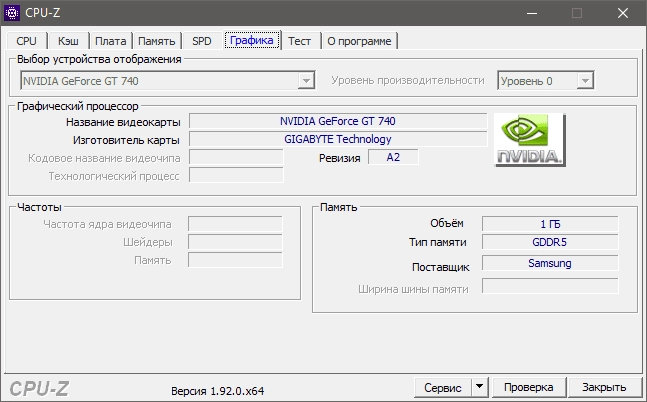The image size is (647, 402).
Task: Click the Проверка button
Action: pyautogui.click(x=529, y=387)
